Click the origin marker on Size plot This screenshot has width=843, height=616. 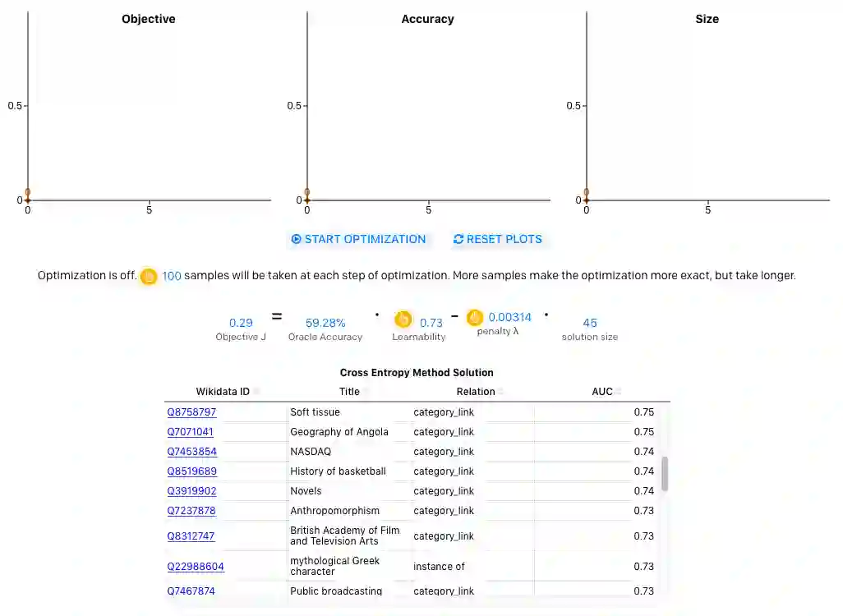587,196
